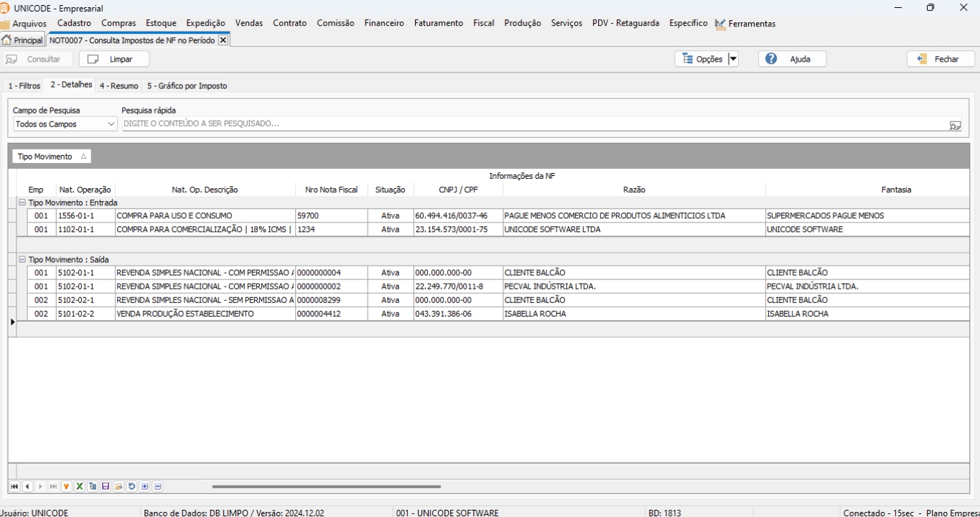
Task: Click the restore/undo arrow icon
Action: coord(131,486)
